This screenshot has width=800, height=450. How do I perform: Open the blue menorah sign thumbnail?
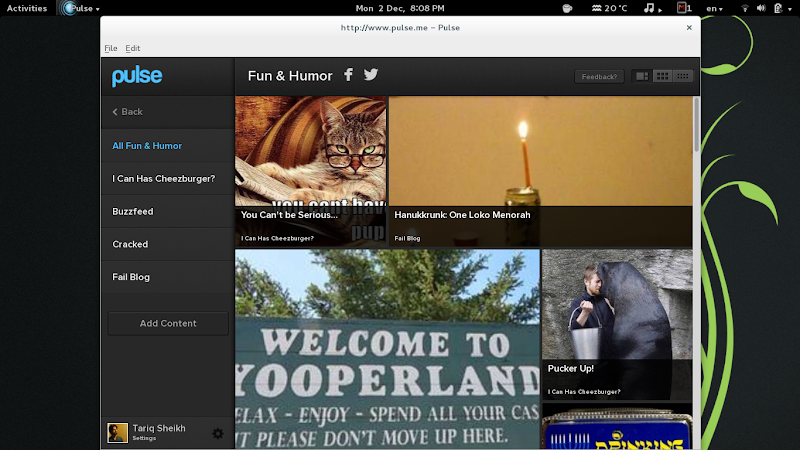tap(617, 427)
